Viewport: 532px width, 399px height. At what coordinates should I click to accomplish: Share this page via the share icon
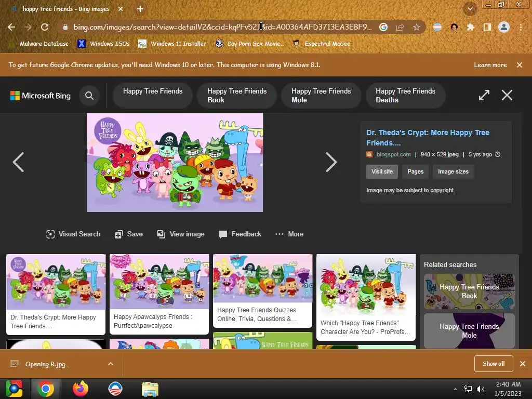click(x=400, y=27)
